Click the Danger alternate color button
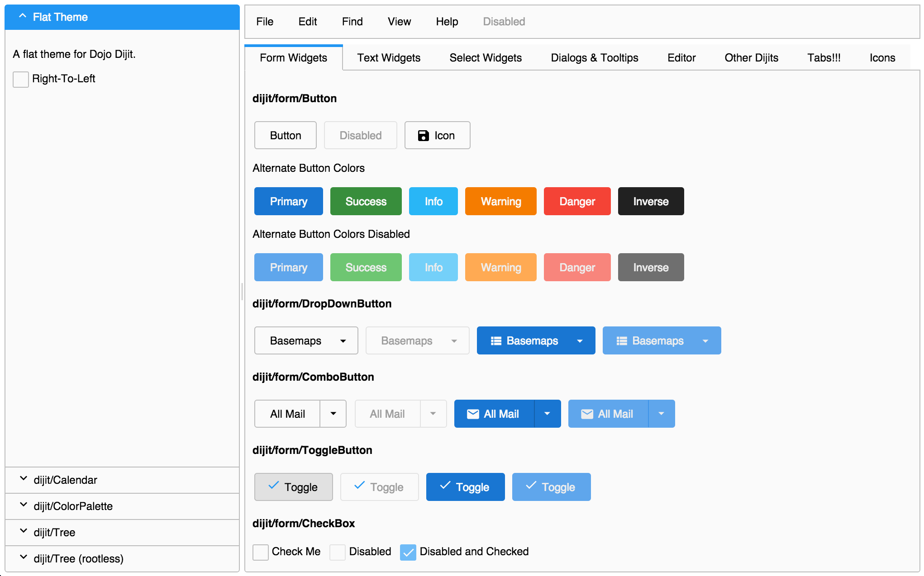Screen dimensions: 924x576 click(x=577, y=202)
